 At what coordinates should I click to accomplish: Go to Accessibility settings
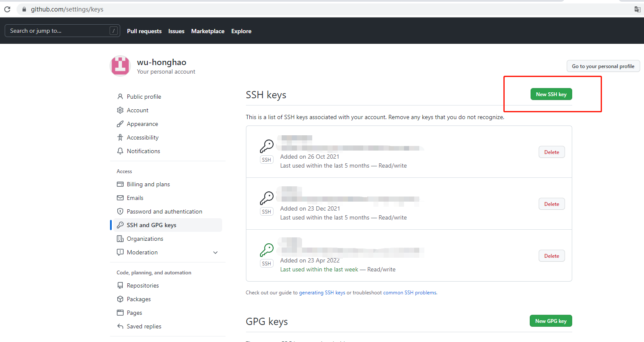pos(168,137)
